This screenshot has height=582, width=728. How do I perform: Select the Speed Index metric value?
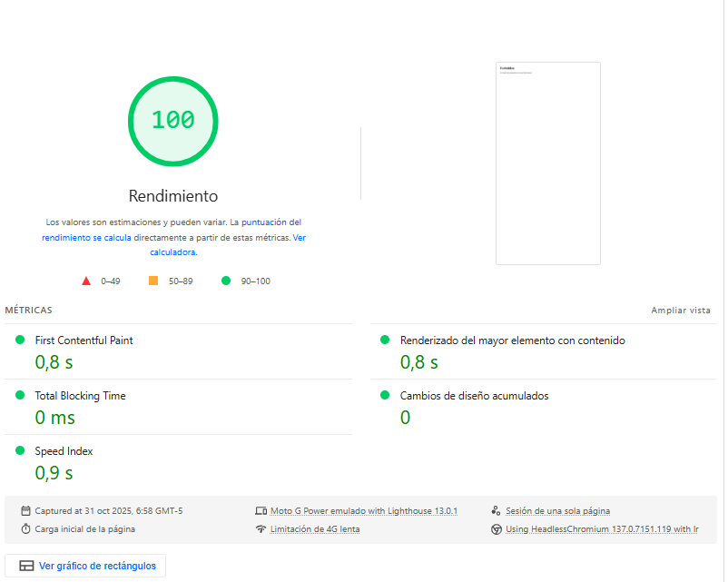54,473
